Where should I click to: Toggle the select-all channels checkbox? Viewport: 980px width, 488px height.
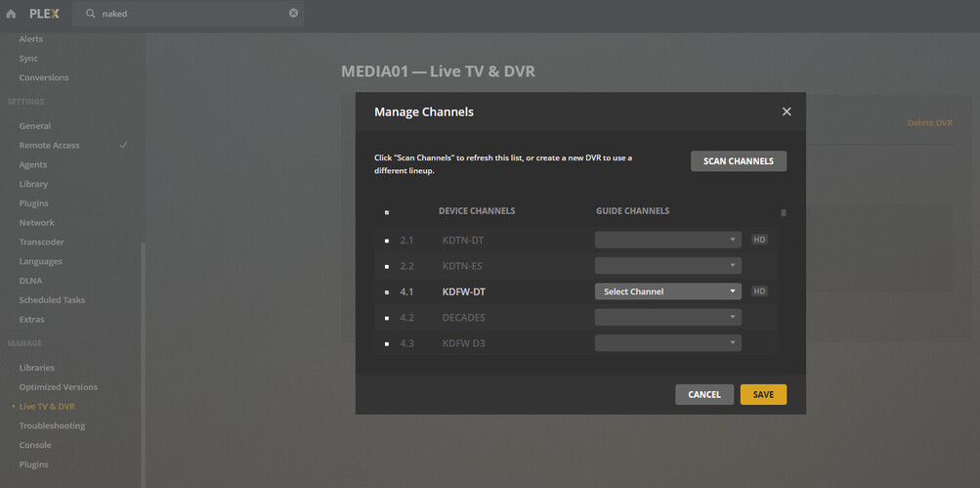coord(386,213)
